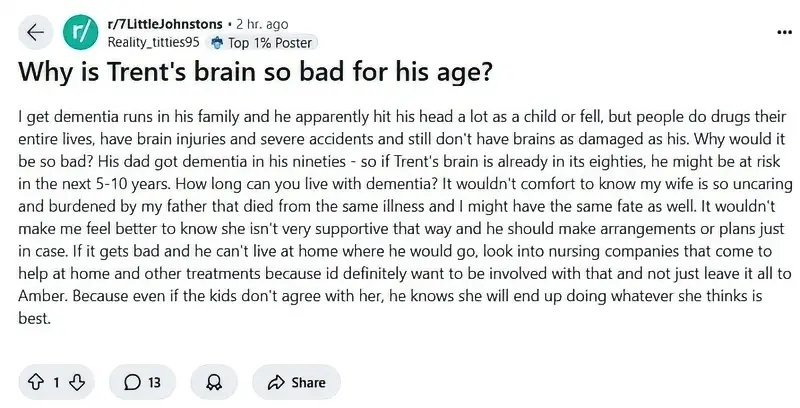Click the comment bubble icon

click(132, 382)
